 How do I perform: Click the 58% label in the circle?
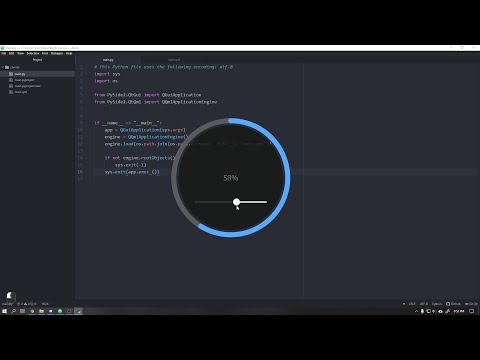tap(231, 178)
